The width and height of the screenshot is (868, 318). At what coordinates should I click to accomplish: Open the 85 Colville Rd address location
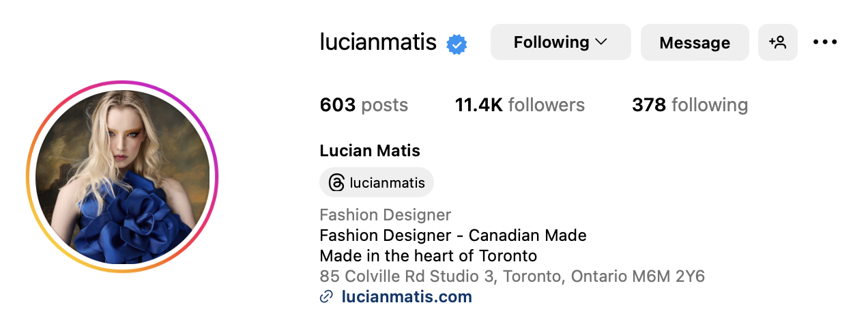pyautogui.click(x=512, y=276)
